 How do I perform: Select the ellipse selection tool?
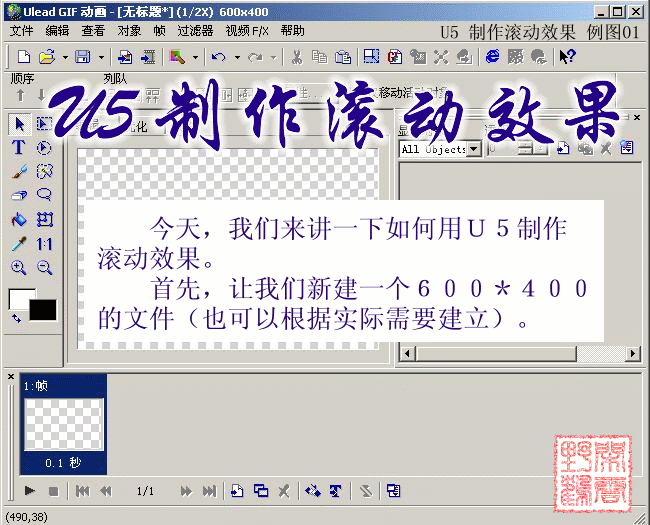click(44, 148)
